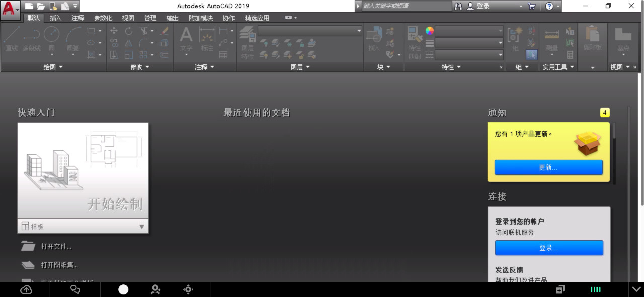Open the folder icon beside 打开文件
Screen dimensions: 644x297
tap(28, 246)
